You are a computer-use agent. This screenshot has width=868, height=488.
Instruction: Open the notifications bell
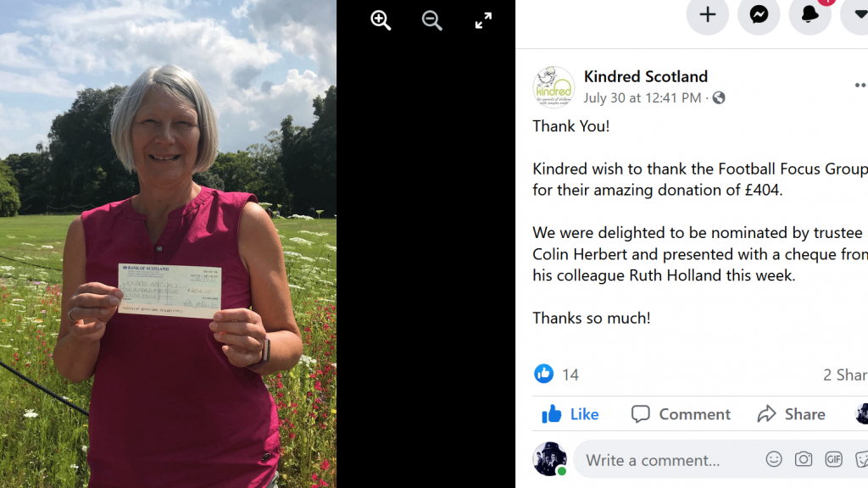pos(810,14)
